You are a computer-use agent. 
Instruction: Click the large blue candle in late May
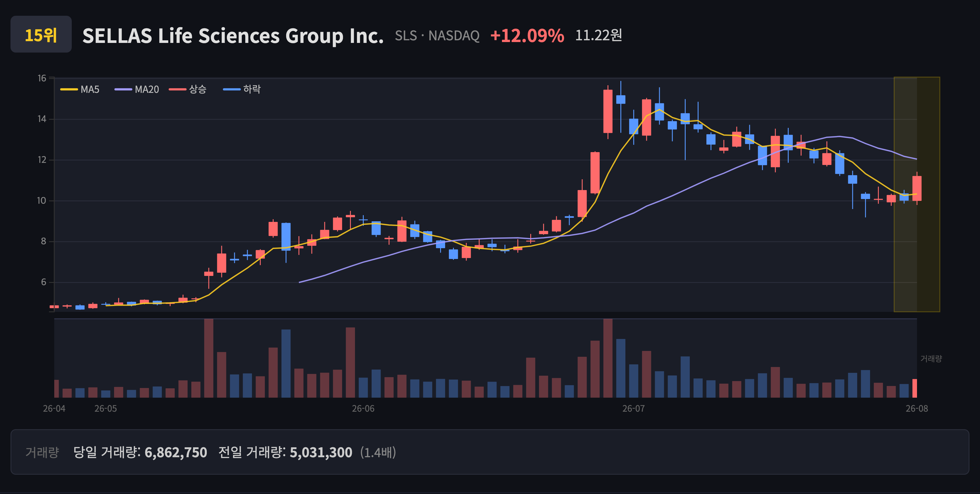286,236
